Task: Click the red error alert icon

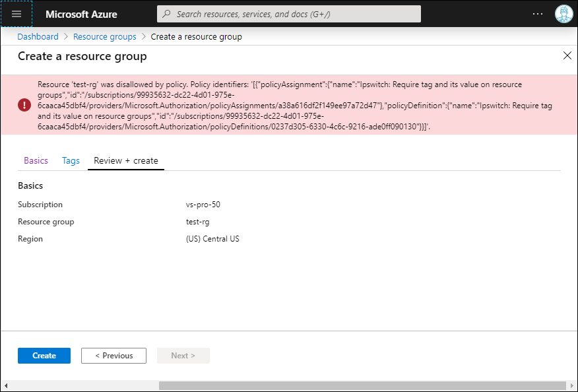Action: tap(24, 105)
